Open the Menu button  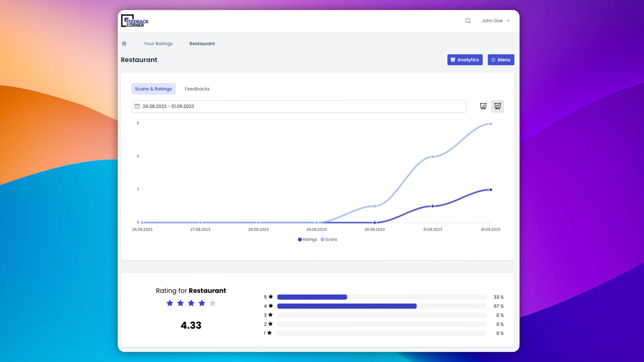point(501,60)
